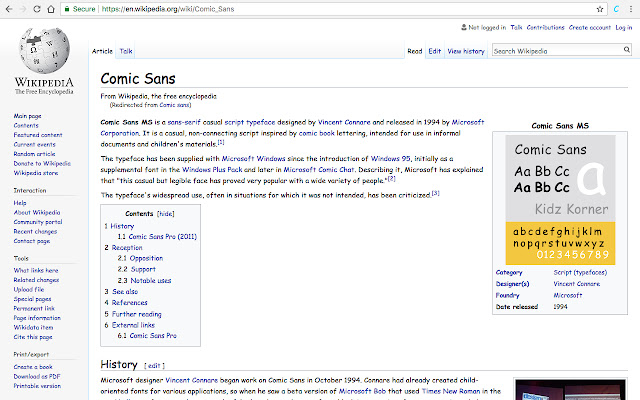Open About Wikipedia link
640x400 pixels.
[37, 212]
